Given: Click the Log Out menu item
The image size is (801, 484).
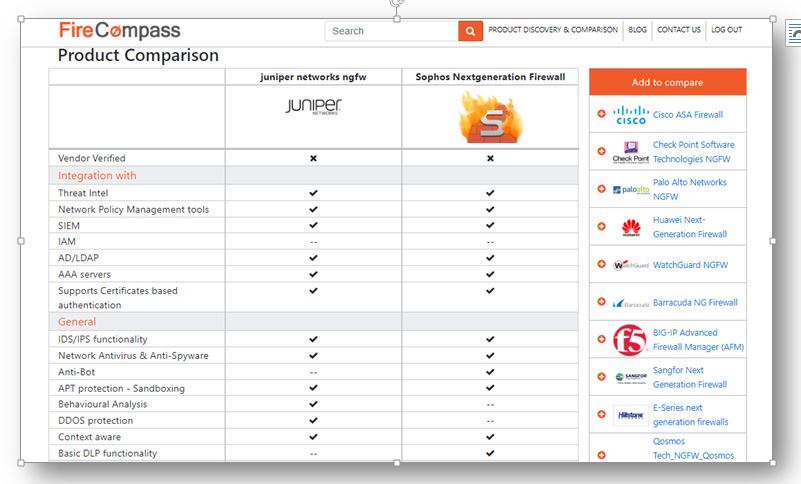Looking at the screenshot, I should (x=726, y=30).
